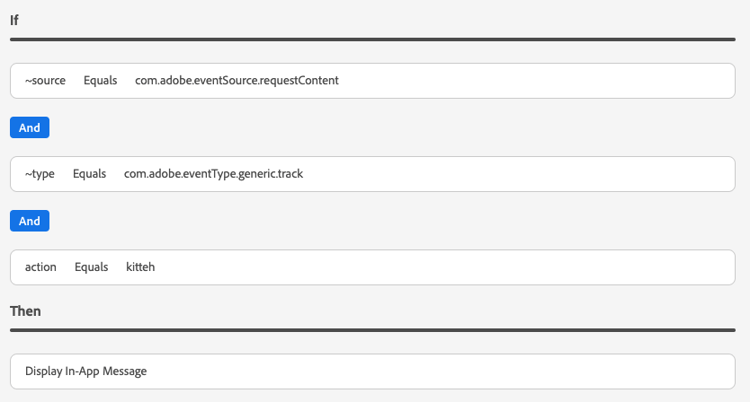Select the action condition key
750x402 pixels.
[41, 267]
